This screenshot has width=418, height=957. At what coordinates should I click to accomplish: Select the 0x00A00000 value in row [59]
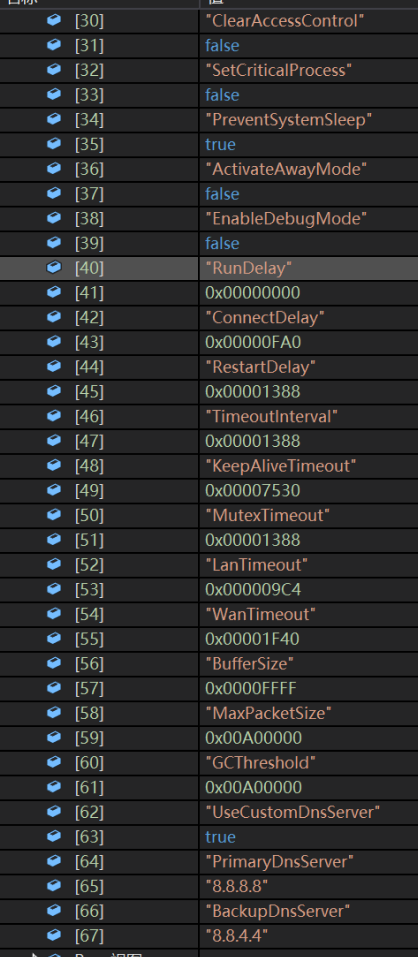click(x=254, y=738)
